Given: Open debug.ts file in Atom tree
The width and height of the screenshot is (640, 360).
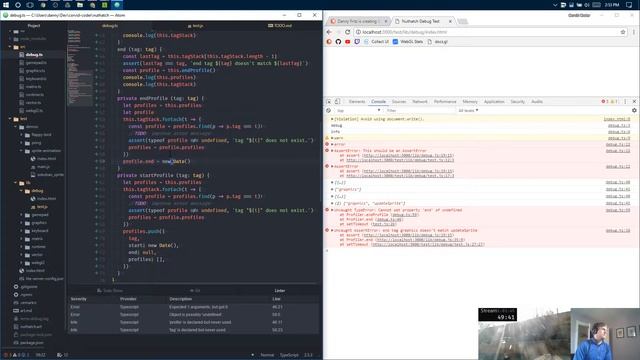Looking at the screenshot, I should click(x=34, y=54).
